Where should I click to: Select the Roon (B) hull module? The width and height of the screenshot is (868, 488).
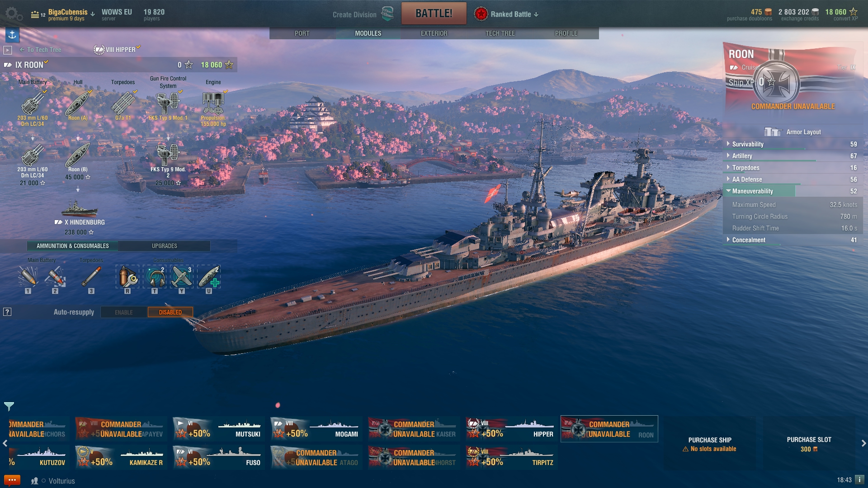[x=78, y=157]
